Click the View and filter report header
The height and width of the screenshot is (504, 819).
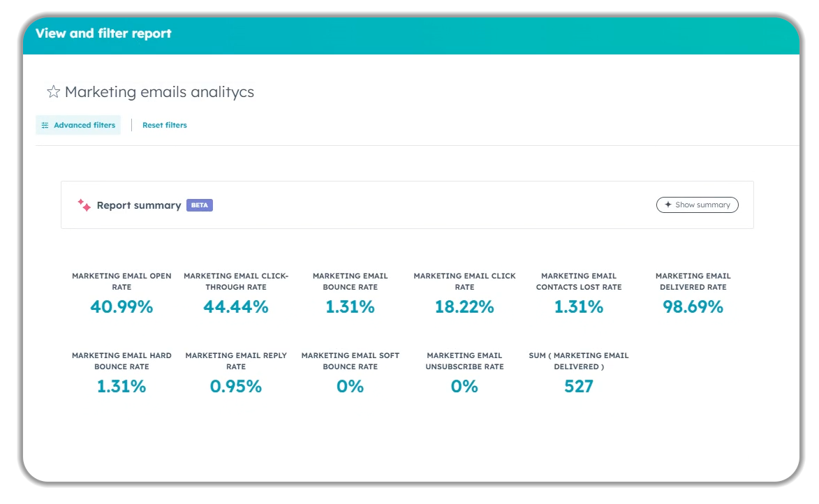tap(103, 34)
